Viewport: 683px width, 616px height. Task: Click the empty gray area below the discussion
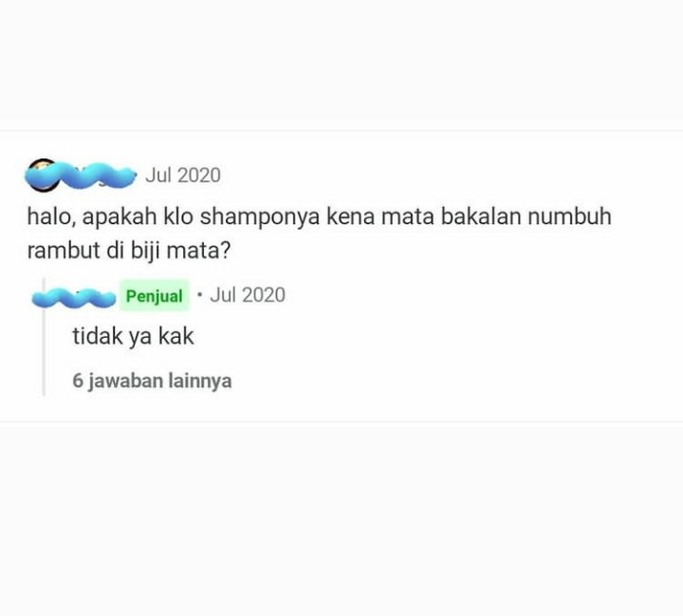tap(341, 519)
